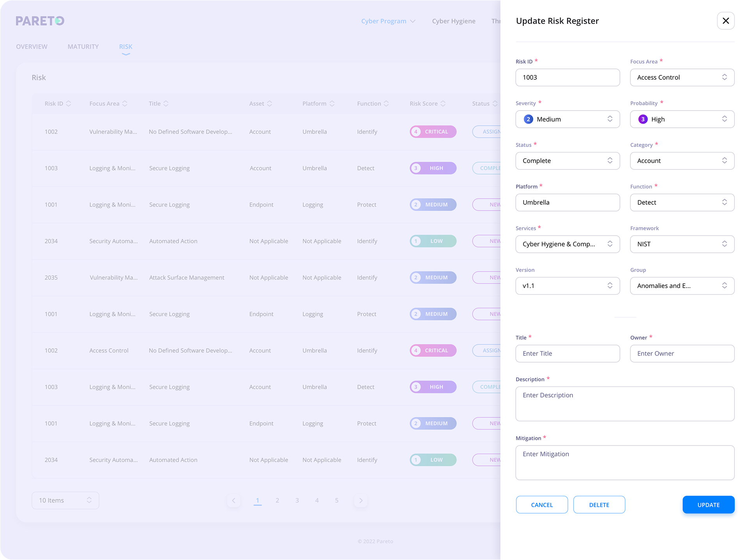This screenshot has width=750, height=560.
Task: Open the Status dropdown showing Complete
Action: coord(568,161)
